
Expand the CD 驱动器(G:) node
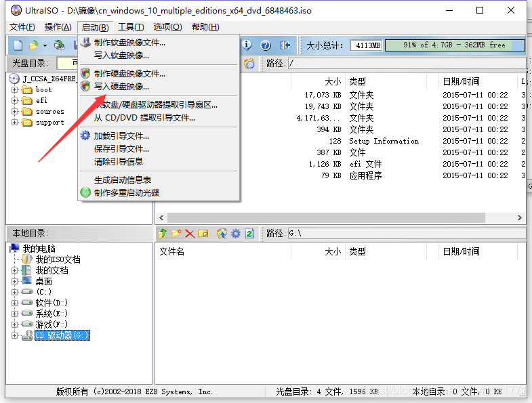tap(14, 335)
